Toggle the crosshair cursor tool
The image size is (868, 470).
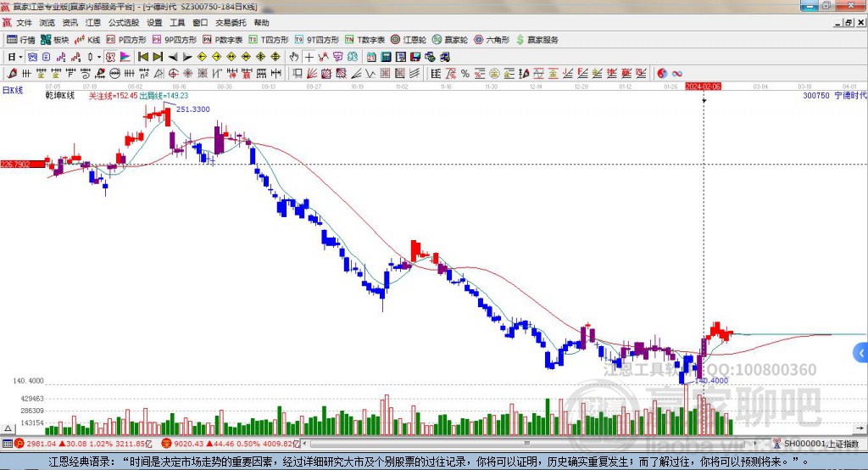pyautogui.click(x=309, y=57)
